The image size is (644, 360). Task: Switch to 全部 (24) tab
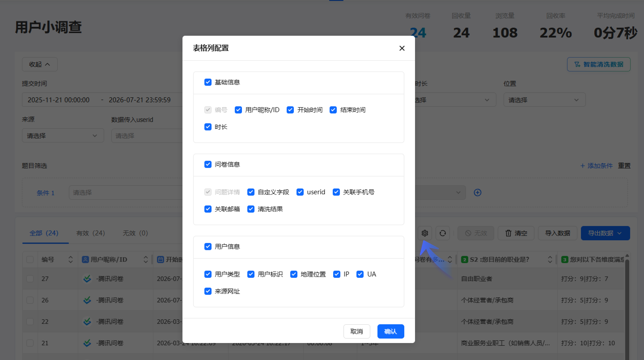coord(44,233)
